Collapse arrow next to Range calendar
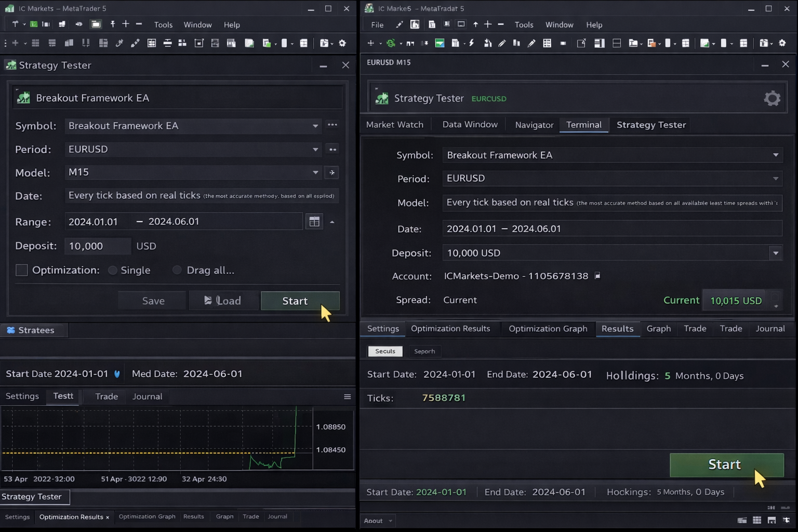Viewport: 798px width, 532px height. point(332,222)
